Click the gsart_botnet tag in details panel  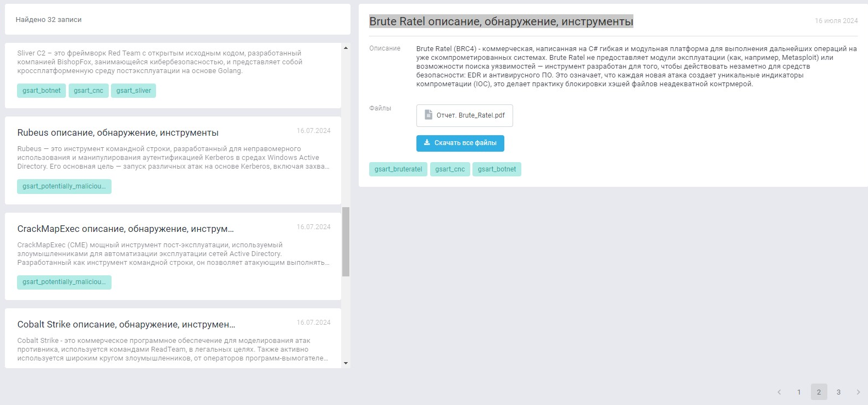click(497, 169)
